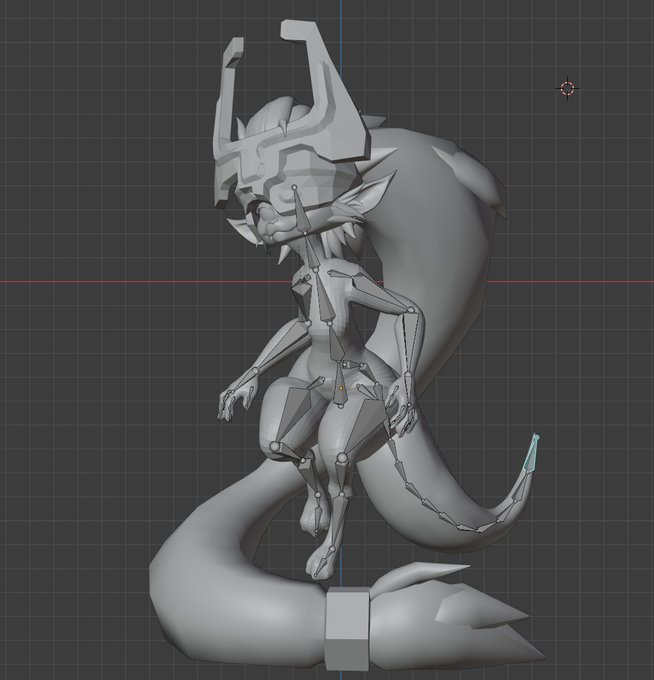Click the red-white 3D cursor crosshair
The image size is (654, 680).
(x=567, y=88)
